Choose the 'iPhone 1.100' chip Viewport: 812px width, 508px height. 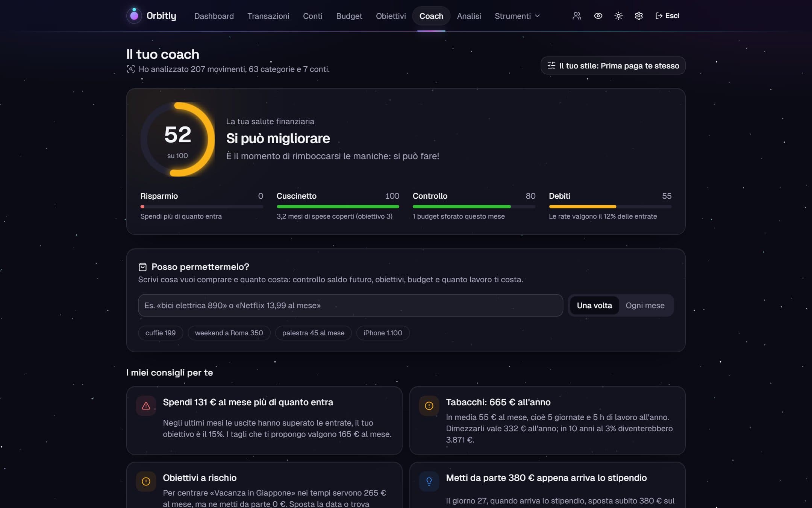pos(383,333)
